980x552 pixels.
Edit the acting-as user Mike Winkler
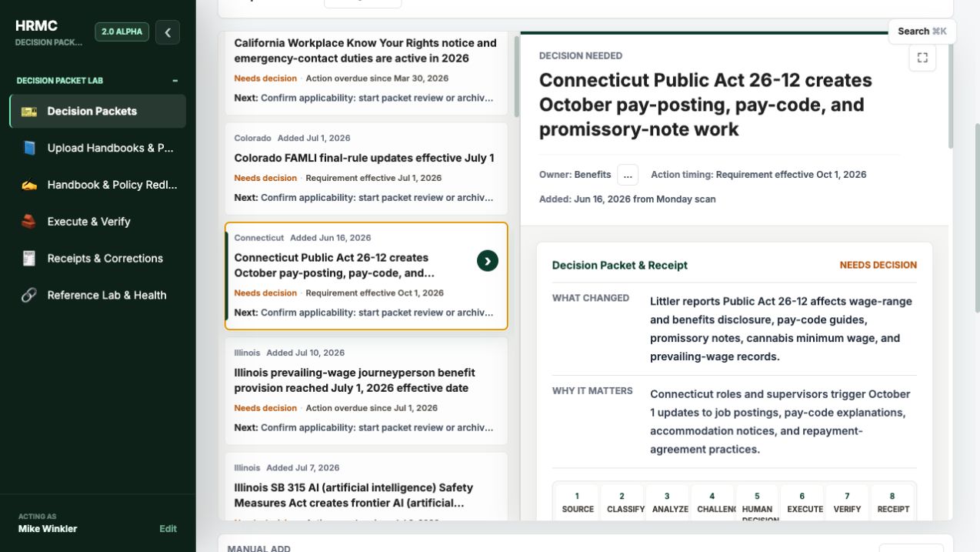click(x=168, y=529)
